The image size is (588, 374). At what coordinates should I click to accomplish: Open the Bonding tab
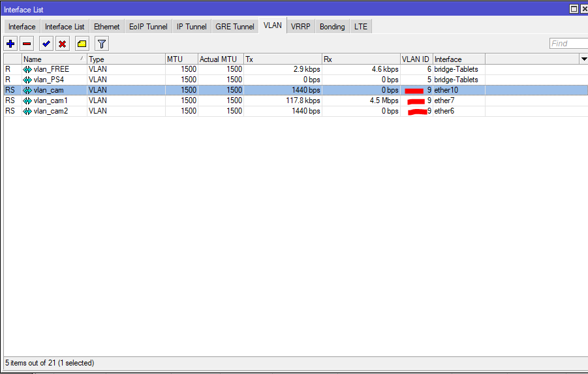coord(332,27)
